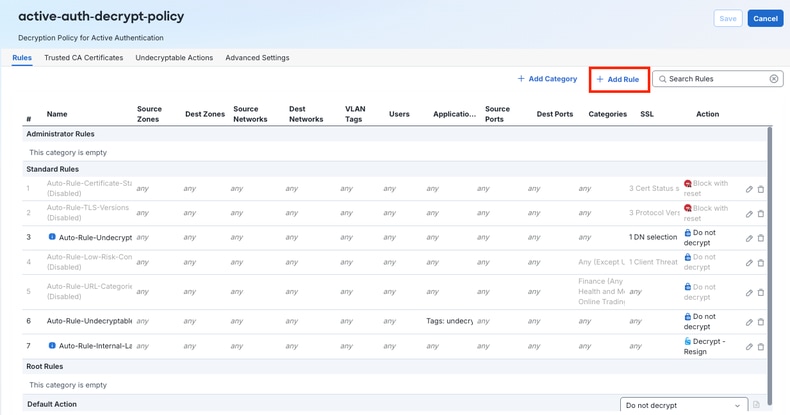This screenshot has width=790, height=415.
Task: Open Trusted CA Certificates tab
Action: click(x=84, y=57)
